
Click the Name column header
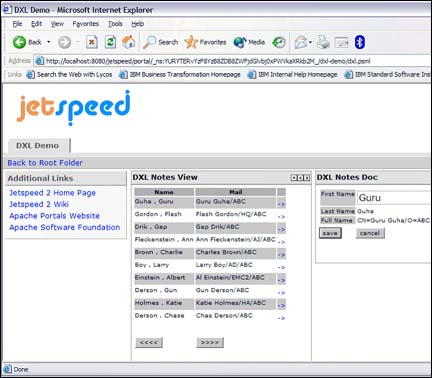click(x=164, y=192)
